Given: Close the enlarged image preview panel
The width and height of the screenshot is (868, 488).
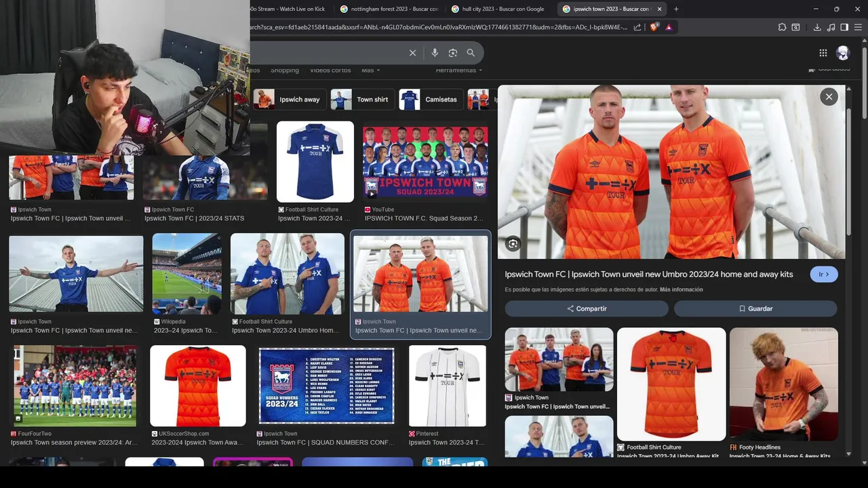Looking at the screenshot, I should click(x=829, y=97).
